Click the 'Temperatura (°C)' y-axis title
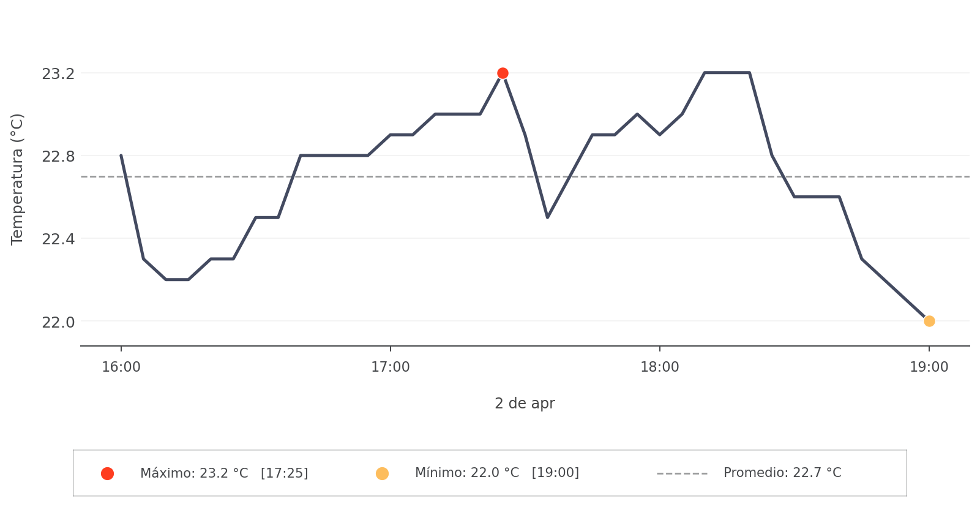 17,179
